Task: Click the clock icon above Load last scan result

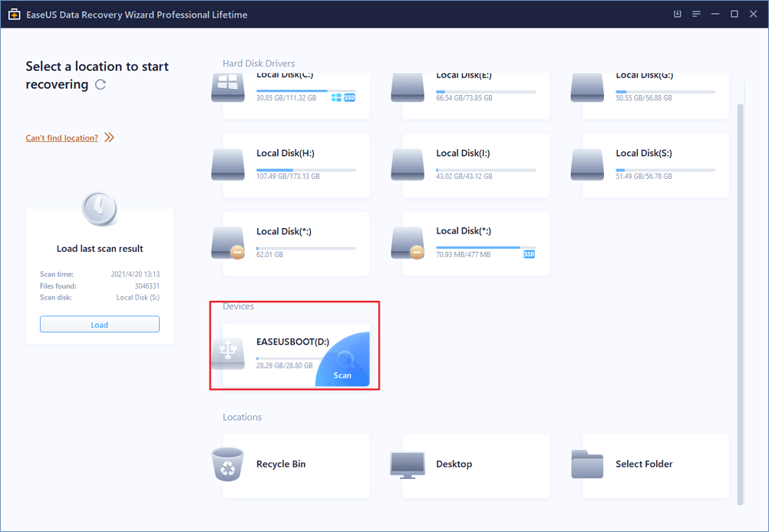Action: tap(100, 209)
